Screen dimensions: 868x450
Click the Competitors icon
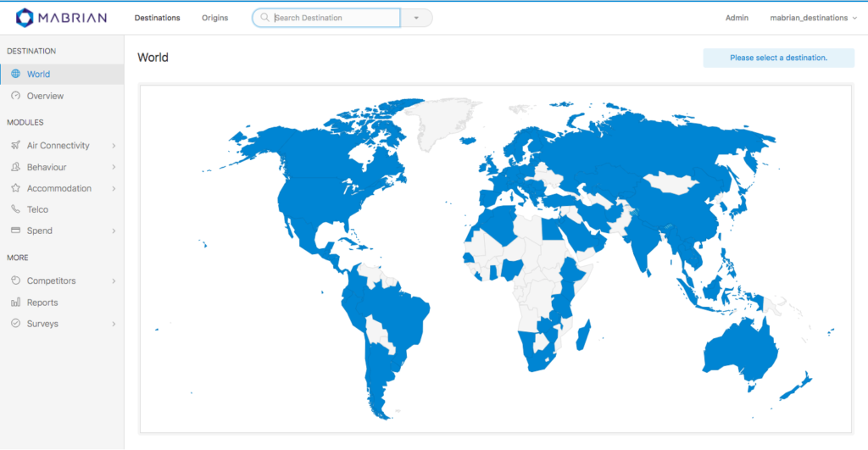[x=15, y=281]
